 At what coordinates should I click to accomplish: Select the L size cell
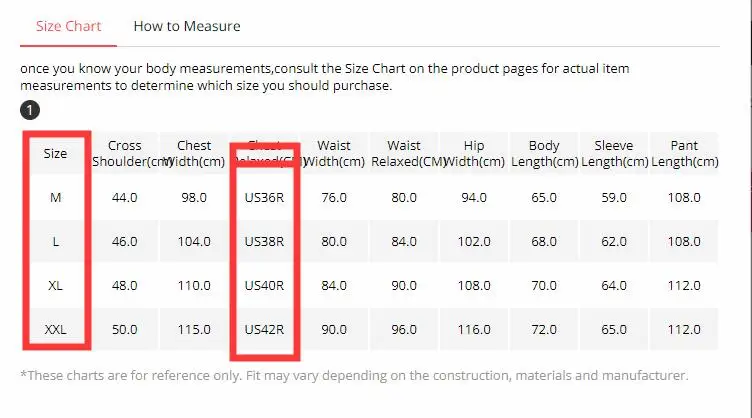[55, 242]
